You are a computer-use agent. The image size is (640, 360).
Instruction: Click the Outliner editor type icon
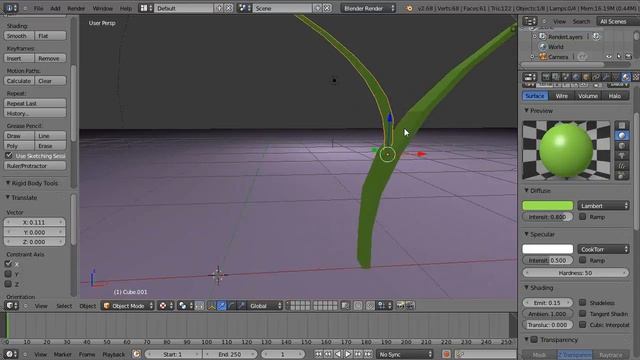(x=530, y=21)
